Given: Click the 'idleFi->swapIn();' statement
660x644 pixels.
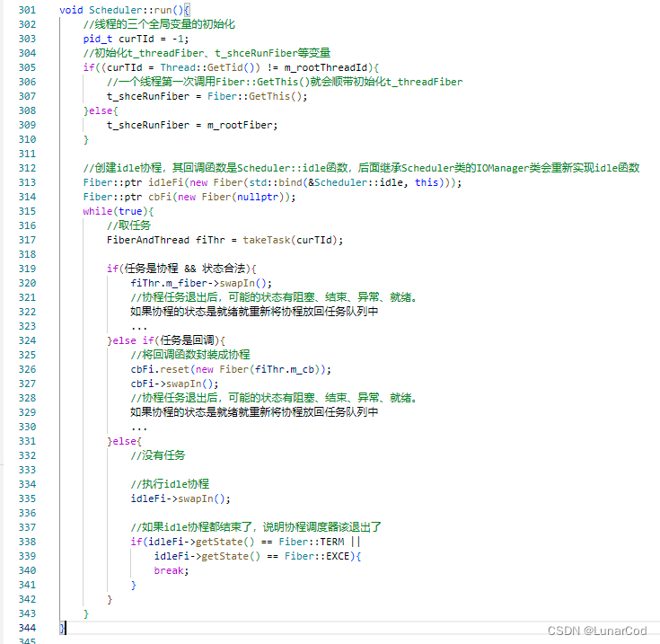Looking at the screenshot, I should [180, 498].
